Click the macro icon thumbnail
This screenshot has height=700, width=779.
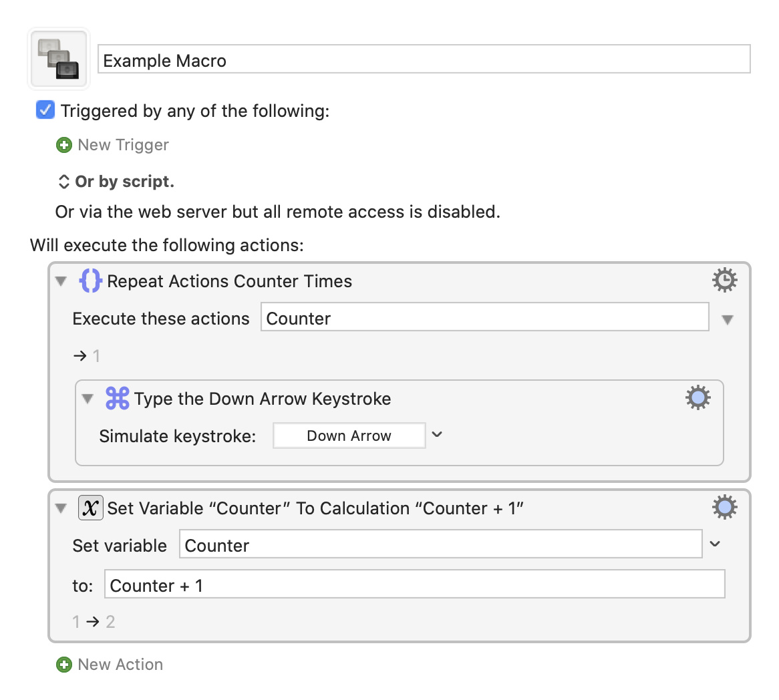tap(59, 59)
